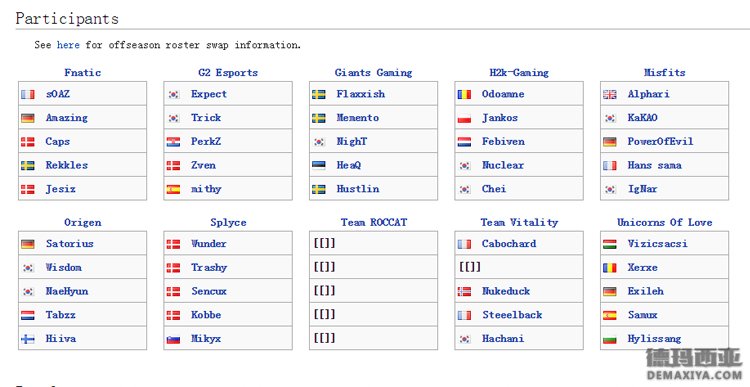Click the Swedish flag beside Flaxxish
The width and height of the screenshot is (750, 387).
point(319,94)
